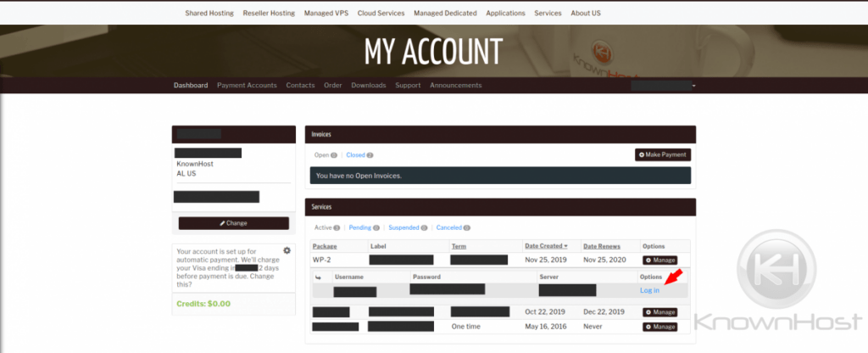Click the May 16, 2016 created date
Screen dimensions: 868x353
(x=545, y=327)
